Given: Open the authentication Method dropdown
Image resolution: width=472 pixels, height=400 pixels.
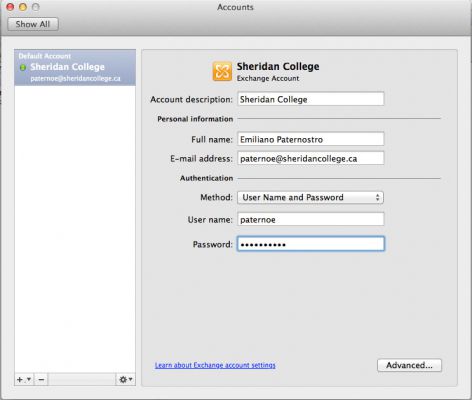Looking at the screenshot, I should (x=310, y=197).
